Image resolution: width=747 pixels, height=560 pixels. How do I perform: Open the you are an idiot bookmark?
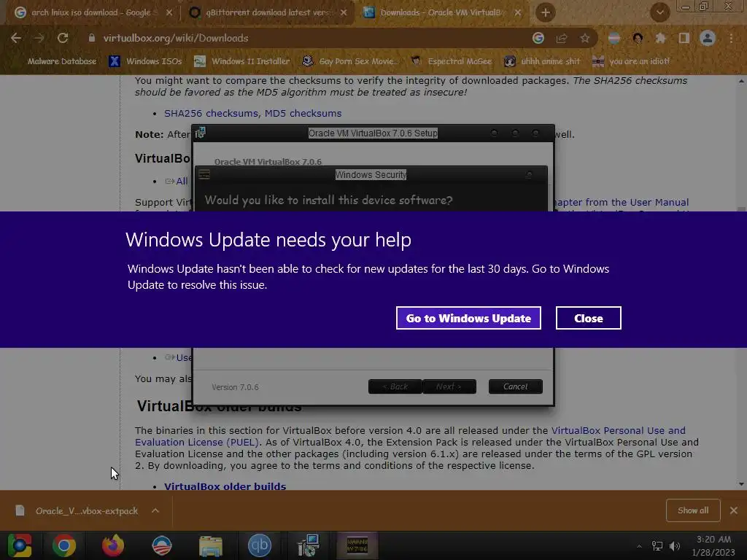631,61
